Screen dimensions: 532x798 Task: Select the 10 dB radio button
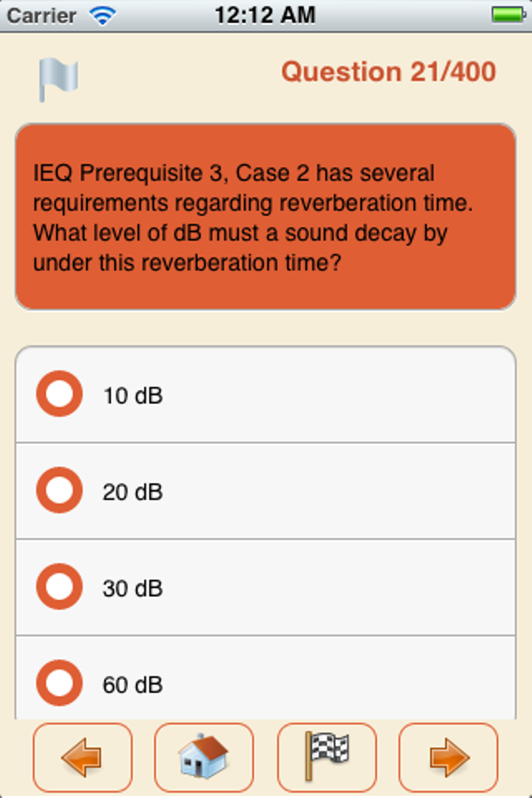click(x=59, y=394)
